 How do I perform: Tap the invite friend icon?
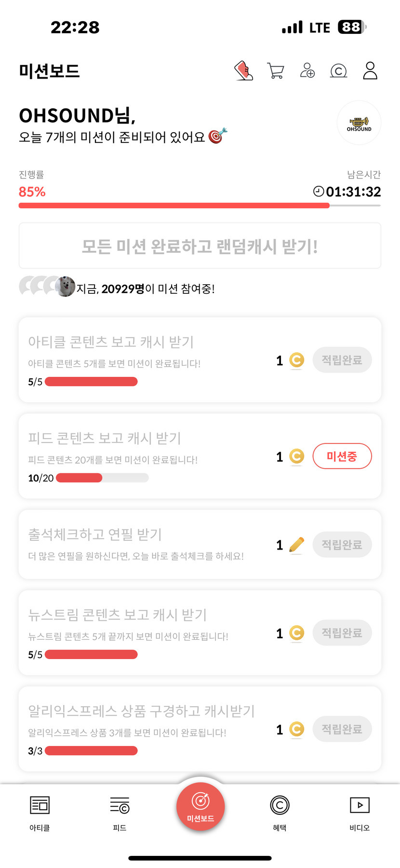point(307,70)
